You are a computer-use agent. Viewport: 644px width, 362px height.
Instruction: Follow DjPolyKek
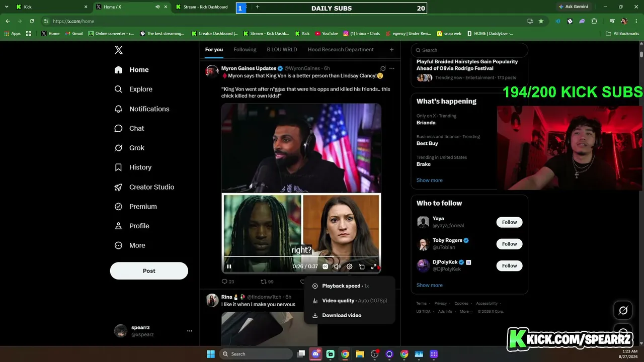pyautogui.click(x=509, y=265)
